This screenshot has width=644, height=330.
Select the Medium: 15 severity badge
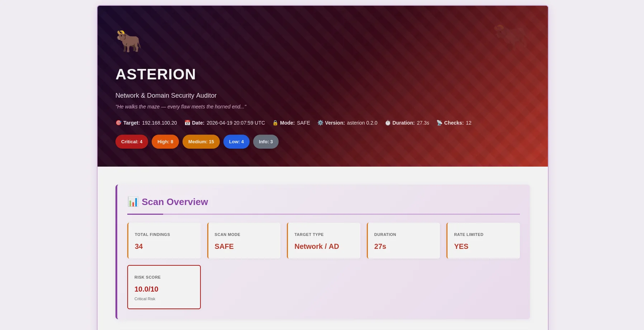[x=201, y=142]
